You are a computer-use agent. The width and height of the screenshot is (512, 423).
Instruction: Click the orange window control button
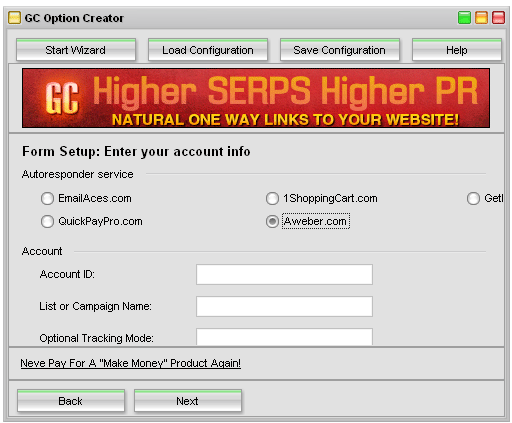(481, 18)
